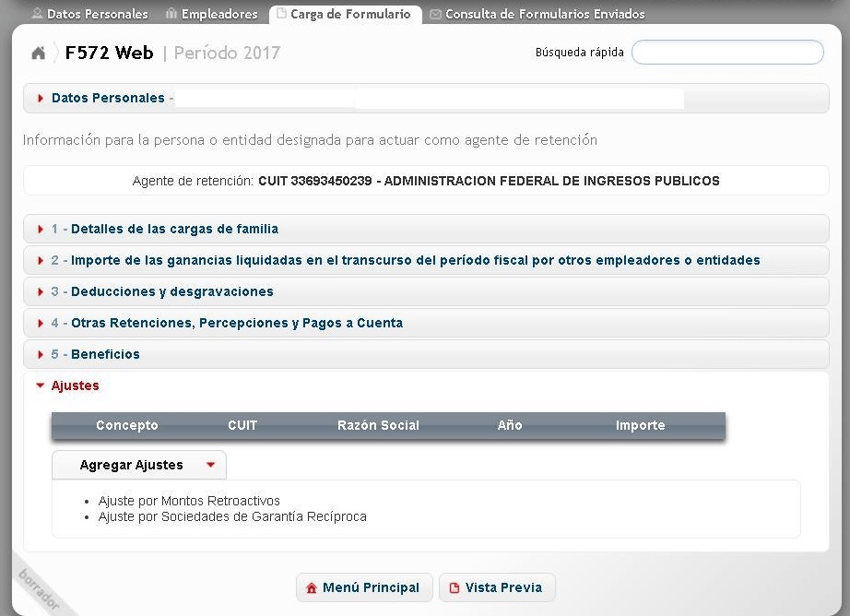850x616 pixels.
Task: Expand section 3 Deducciones y desgravaciones
Action: [426, 291]
